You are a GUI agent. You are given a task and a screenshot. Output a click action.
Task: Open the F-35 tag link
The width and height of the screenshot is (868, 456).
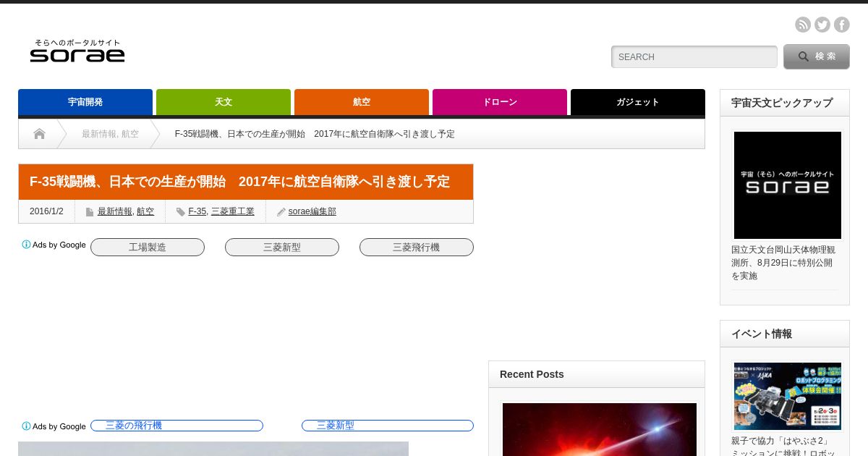click(197, 211)
